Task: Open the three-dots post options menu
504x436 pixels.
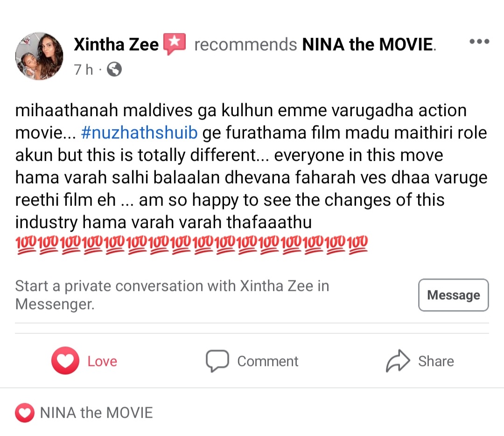Action: pos(479,42)
